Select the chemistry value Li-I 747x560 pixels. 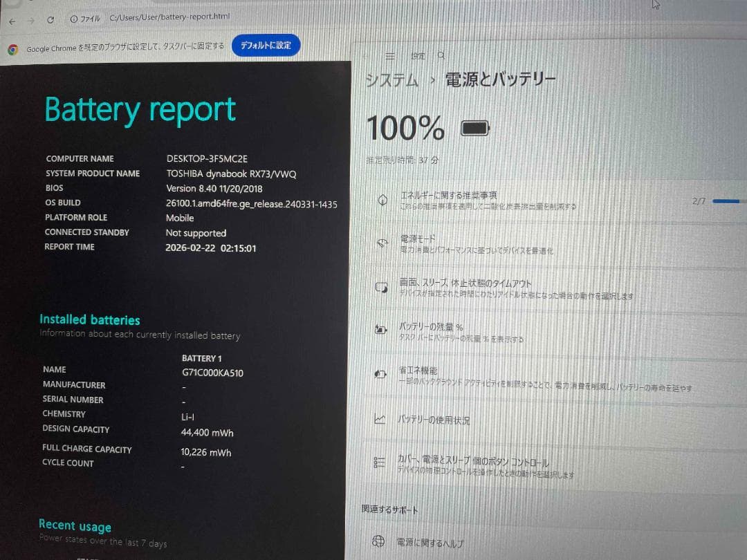[x=187, y=417]
